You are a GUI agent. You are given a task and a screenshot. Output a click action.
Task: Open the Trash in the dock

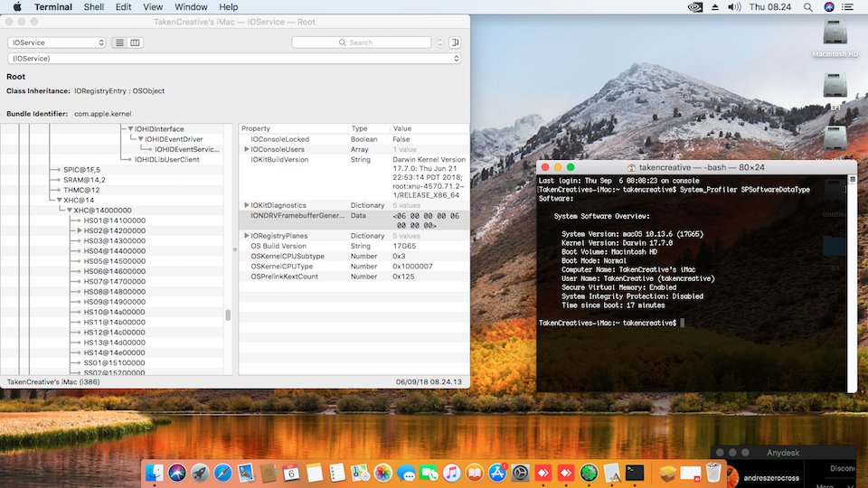714,473
